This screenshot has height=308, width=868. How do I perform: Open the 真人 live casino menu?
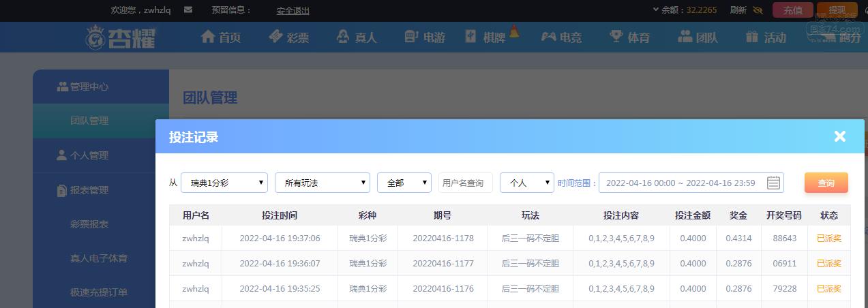coord(357,37)
